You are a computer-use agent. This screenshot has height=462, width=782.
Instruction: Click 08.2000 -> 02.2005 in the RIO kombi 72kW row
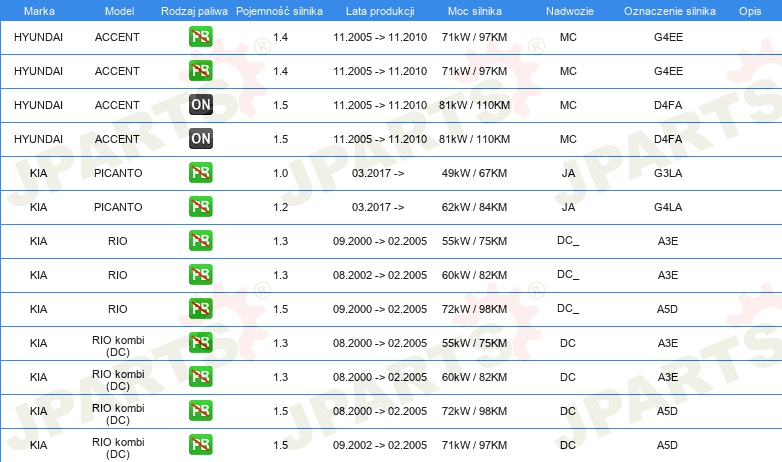[380, 411]
